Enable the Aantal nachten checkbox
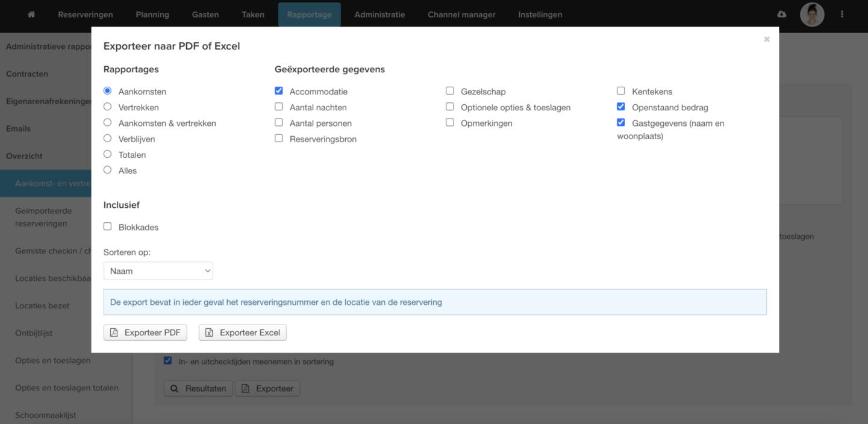Image resolution: width=868 pixels, height=424 pixels. (279, 107)
